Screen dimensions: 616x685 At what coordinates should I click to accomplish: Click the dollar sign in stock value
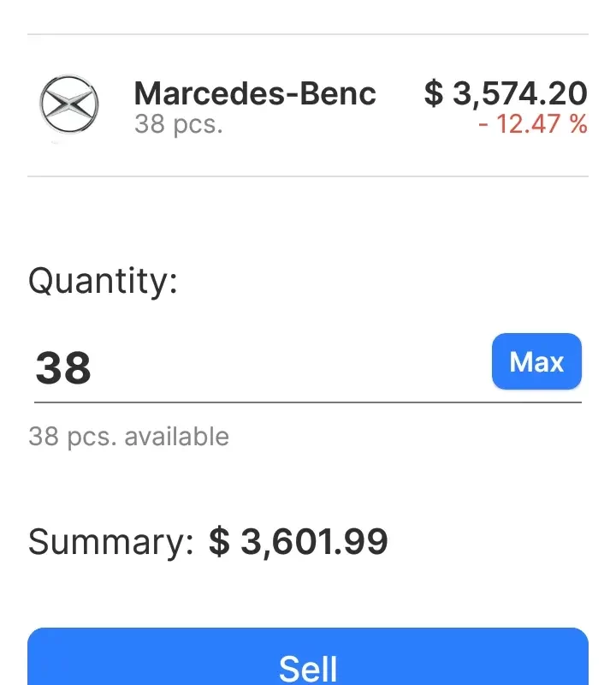tap(434, 93)
